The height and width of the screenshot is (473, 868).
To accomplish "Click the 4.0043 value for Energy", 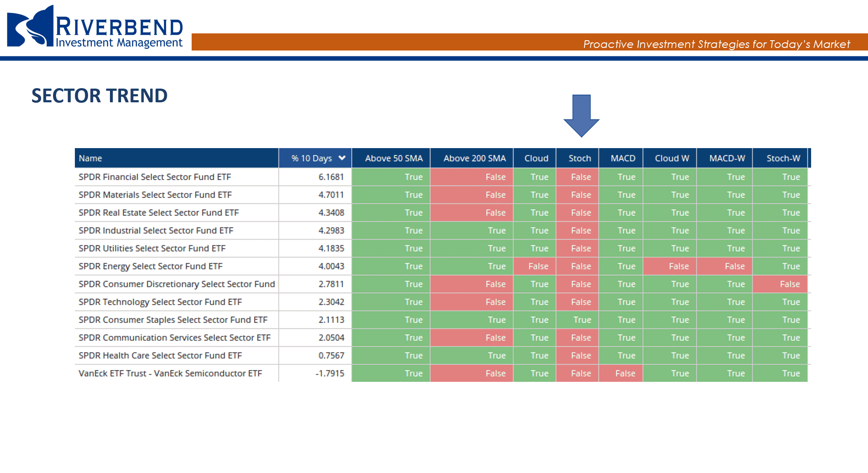I will [331, 266].
